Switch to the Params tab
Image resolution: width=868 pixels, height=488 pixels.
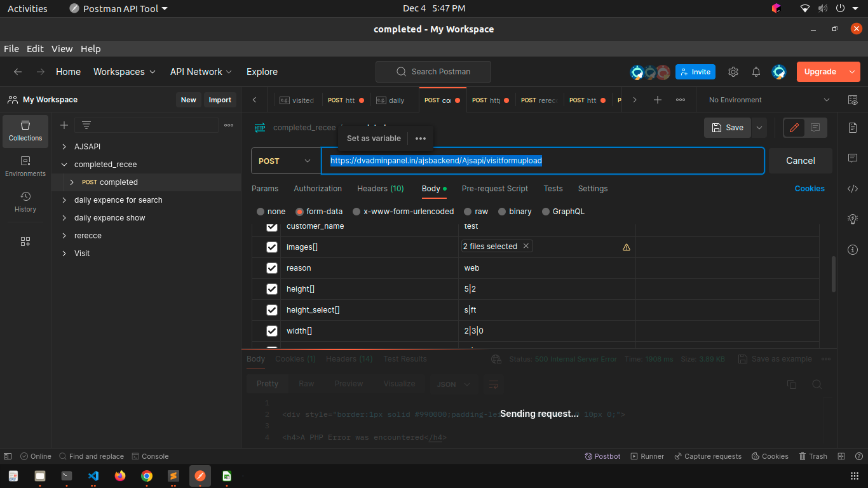pos(265,189)
